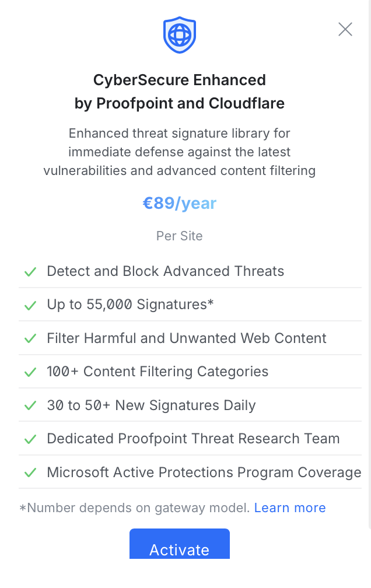371x588 pixels.
Task: Click checkmark next to 100+ Content Filtering Categories
Action: (x=30, y=372)
